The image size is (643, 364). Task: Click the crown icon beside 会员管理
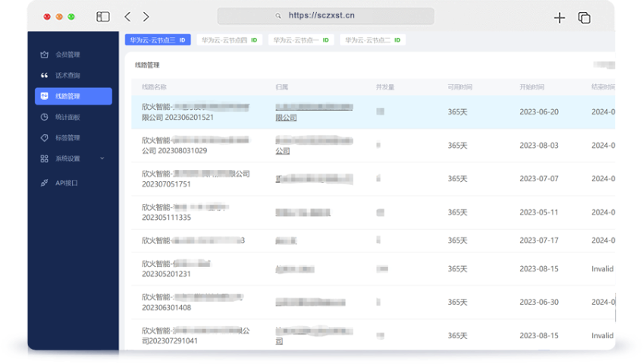(44, 55)
